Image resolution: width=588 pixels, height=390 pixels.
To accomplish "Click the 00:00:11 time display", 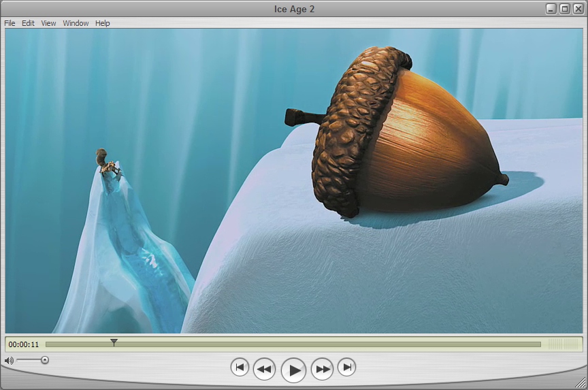I will coord(24,344).
